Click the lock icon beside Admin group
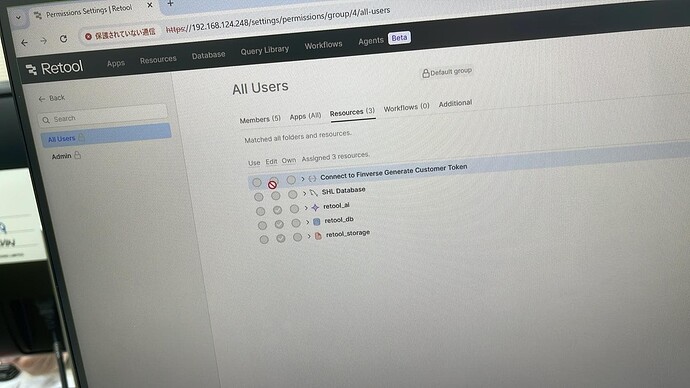690x388 pixels. click(77, 155)
